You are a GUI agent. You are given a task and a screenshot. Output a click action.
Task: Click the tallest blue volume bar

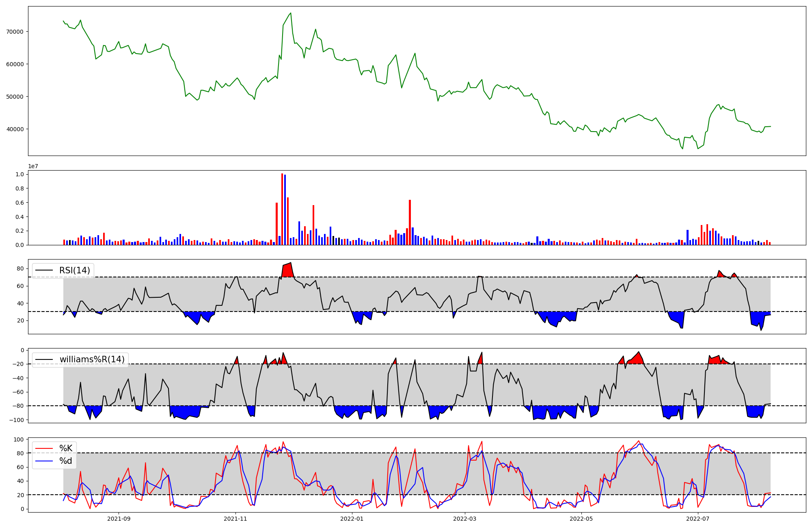(285, 210)
